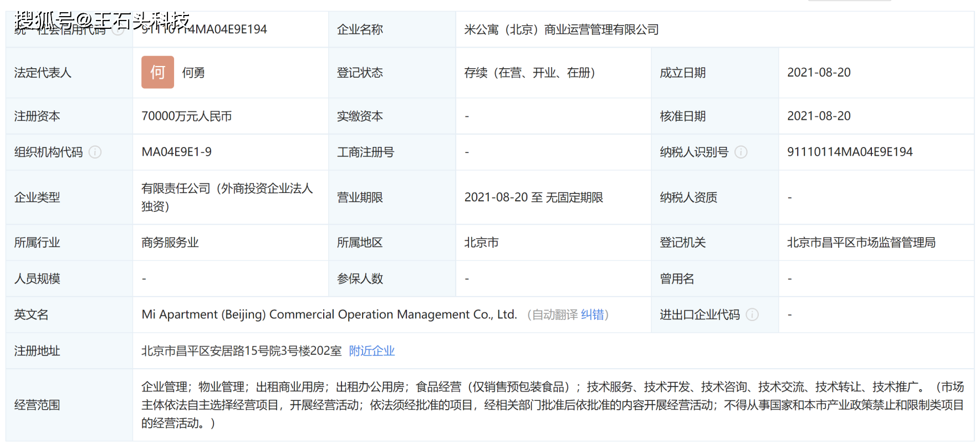Click the business scope paragraph starting 企业管理
Image resolution: width=980 pixels, height=448 pixels.
click(553, 405)
